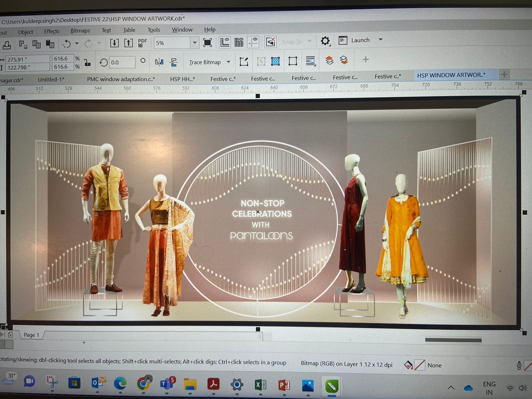Expand the Snap To dropdown arrow
Viewport: 532px width, 399px height.
310,41
